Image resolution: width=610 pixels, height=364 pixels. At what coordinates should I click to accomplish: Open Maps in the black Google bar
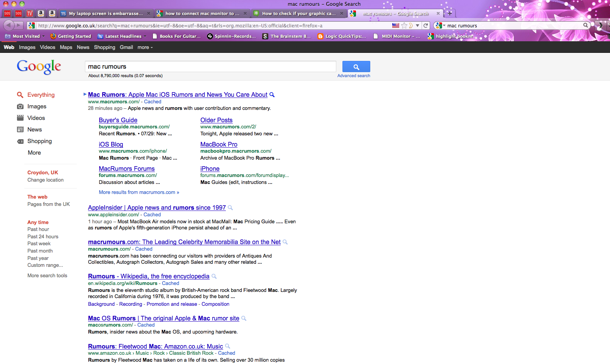(66, 47)
